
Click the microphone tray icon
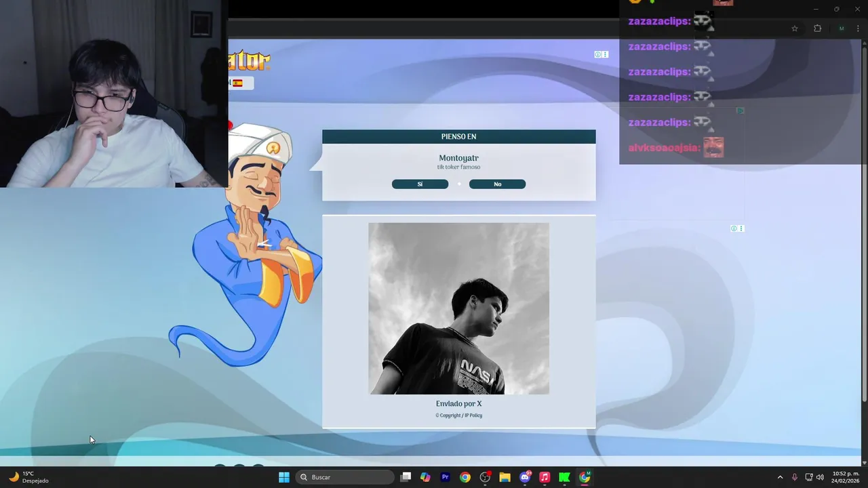coord(794,477)
